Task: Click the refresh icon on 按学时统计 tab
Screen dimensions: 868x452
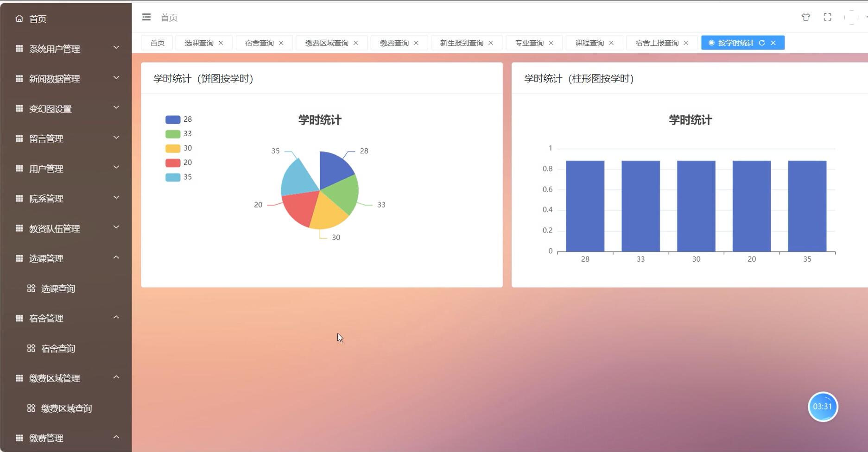Action: pyautogui.click(x=762, y=43)
